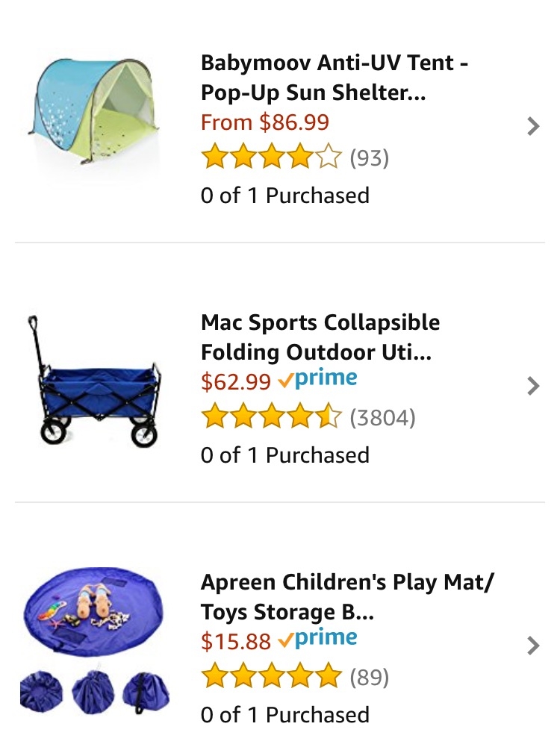
Task: Select the $62.99 wagon price
Action: 236,382
